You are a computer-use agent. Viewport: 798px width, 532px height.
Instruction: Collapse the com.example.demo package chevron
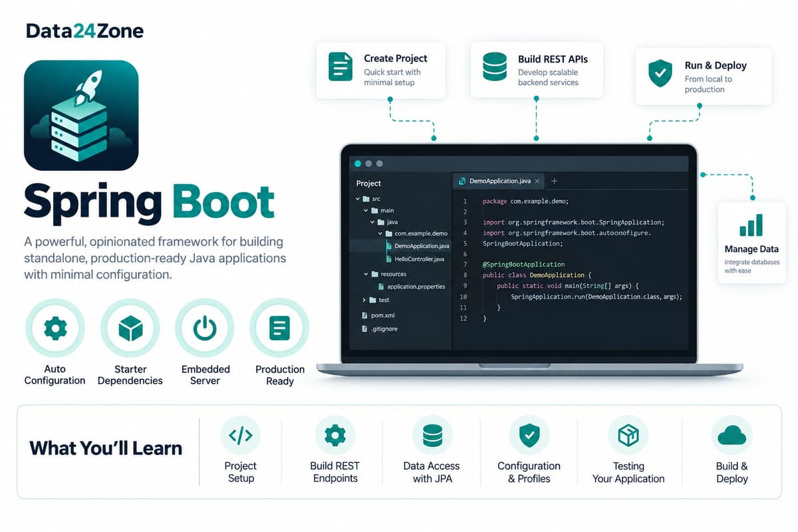381,233
